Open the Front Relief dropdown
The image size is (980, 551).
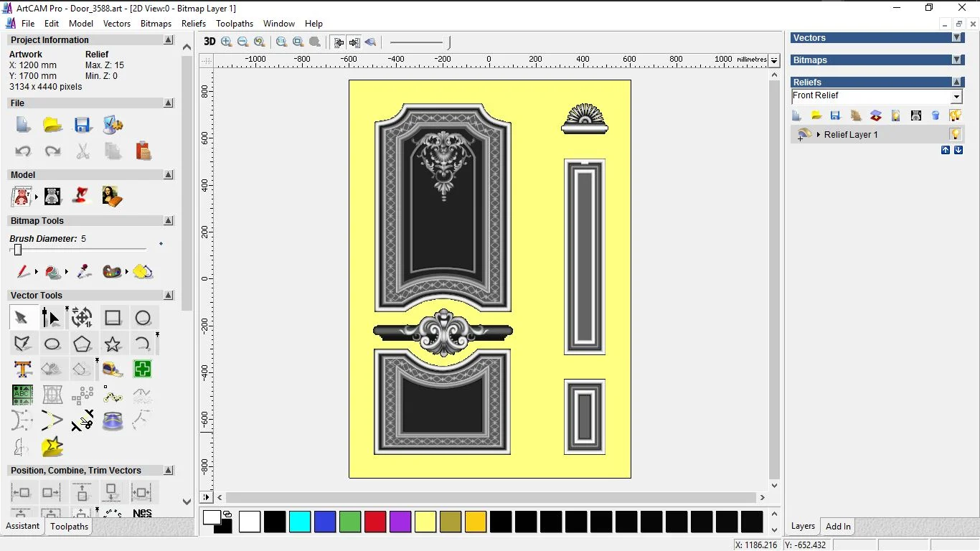(x=956, y=97)
